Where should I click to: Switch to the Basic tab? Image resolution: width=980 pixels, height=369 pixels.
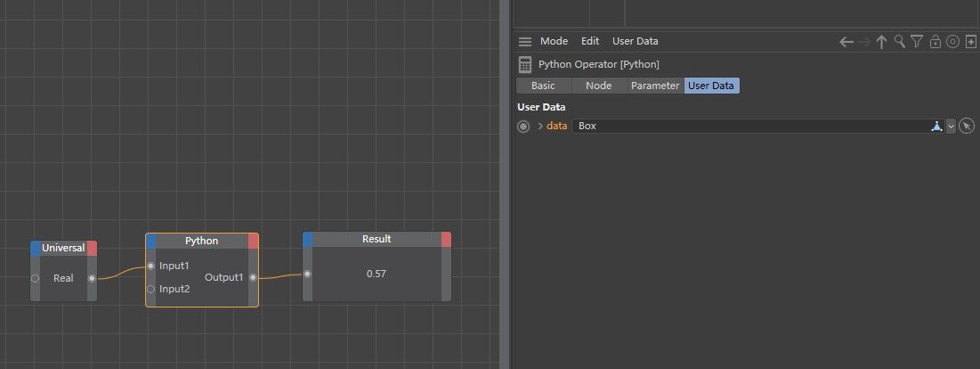pos(543,86)
